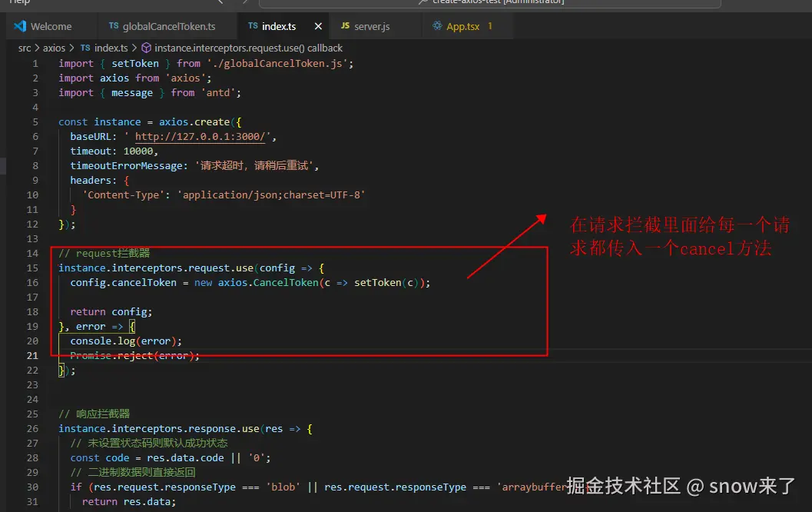
Task: Click Promise.reject(error) on line 21
Action: point(134,355)
